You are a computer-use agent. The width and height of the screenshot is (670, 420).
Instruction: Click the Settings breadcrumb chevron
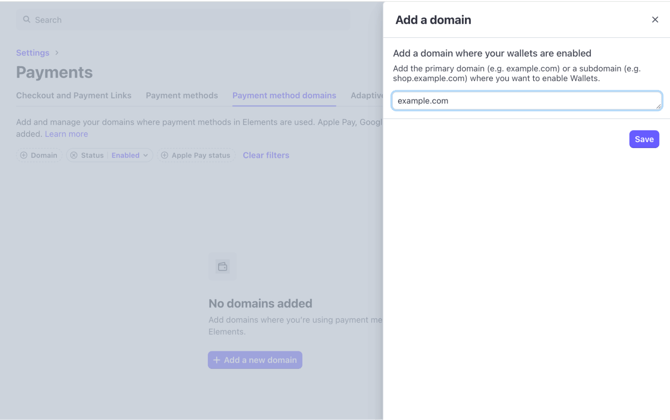[57, 53]
